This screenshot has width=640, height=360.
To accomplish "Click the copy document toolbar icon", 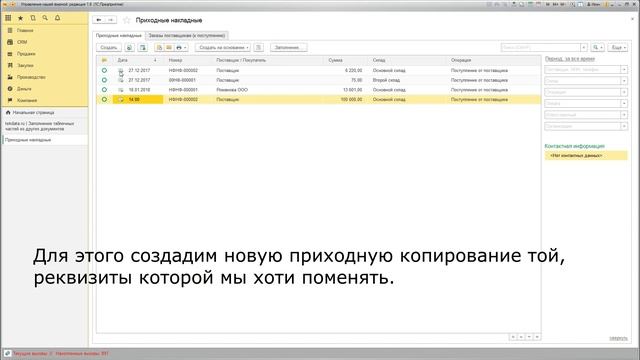I will click(x=129, y=47).
